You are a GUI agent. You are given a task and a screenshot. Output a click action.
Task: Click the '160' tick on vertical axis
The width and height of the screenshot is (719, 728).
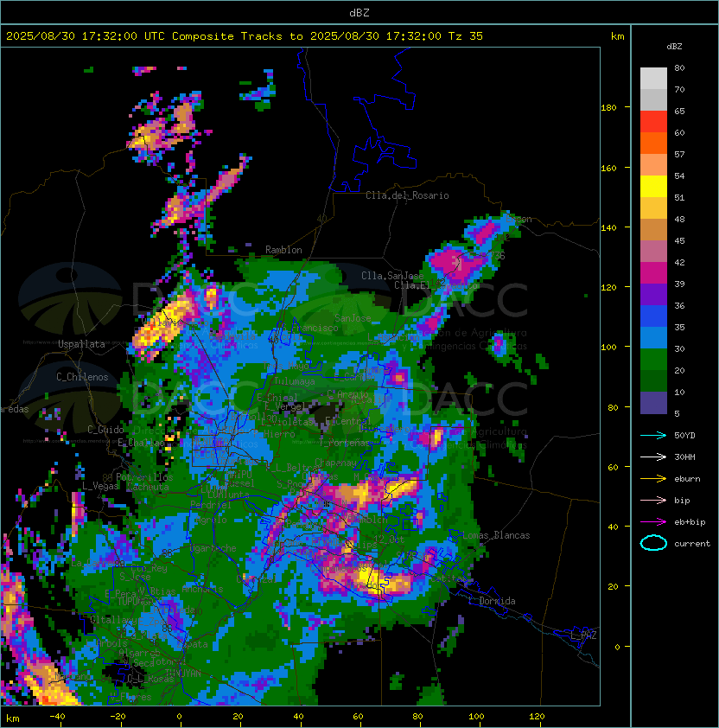point(608,168)
